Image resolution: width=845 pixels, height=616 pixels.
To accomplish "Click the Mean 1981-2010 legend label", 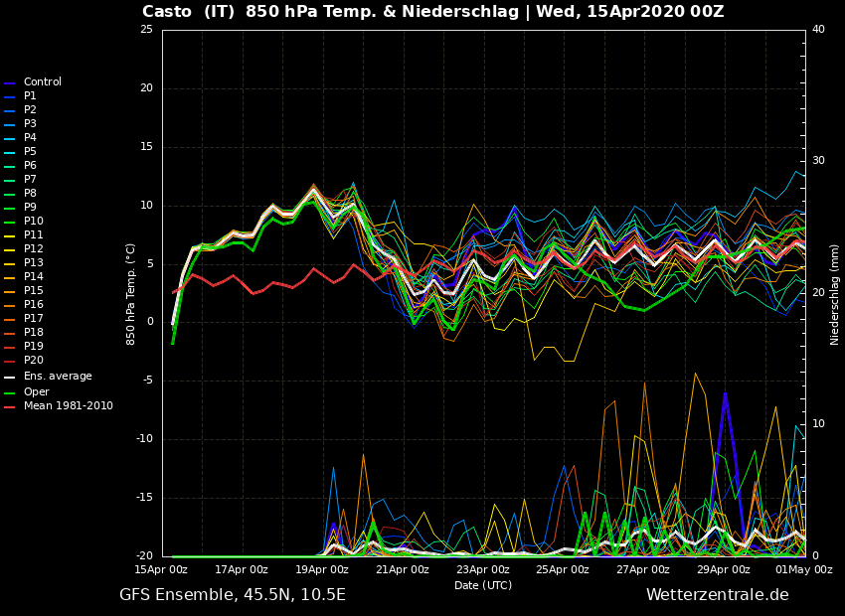I will click(69, 406).
